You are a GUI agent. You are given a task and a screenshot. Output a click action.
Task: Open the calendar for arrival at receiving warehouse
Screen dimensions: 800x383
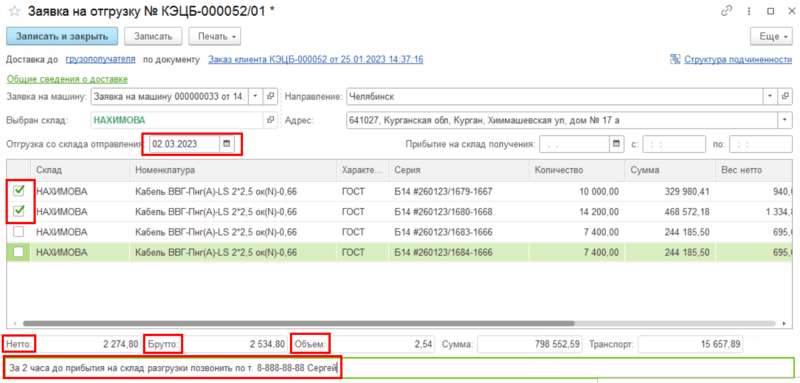coord(616,144)
